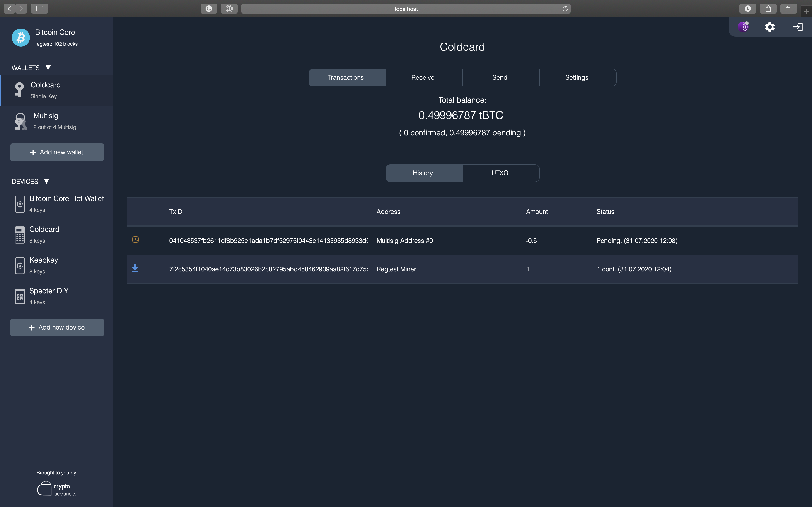Collapse the DEVICES section arrow
The image size is (812, 507).
pos(47,181)
